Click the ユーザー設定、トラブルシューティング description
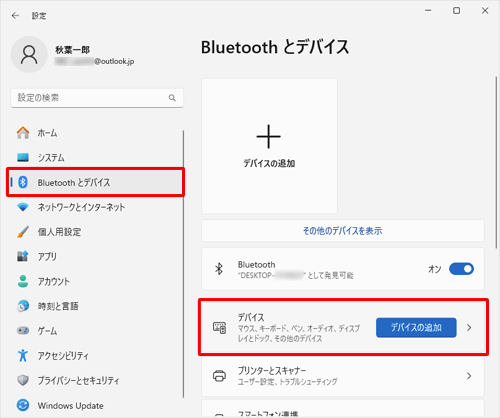This screenshot has height=418, width=500. click(x=287, y=382)
